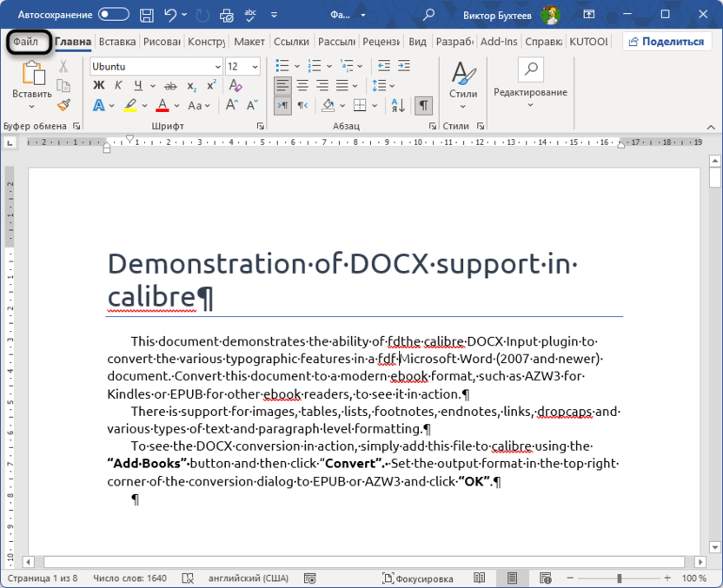Toggle the show paragraph marks (¶) button
This screenshot has width=723, height=588.
tap(421, 106)
